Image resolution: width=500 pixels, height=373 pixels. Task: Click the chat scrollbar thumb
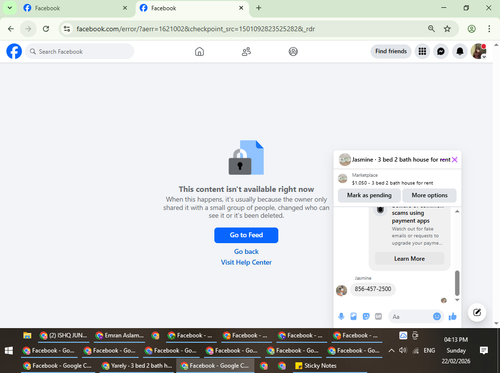coord(457,283)
